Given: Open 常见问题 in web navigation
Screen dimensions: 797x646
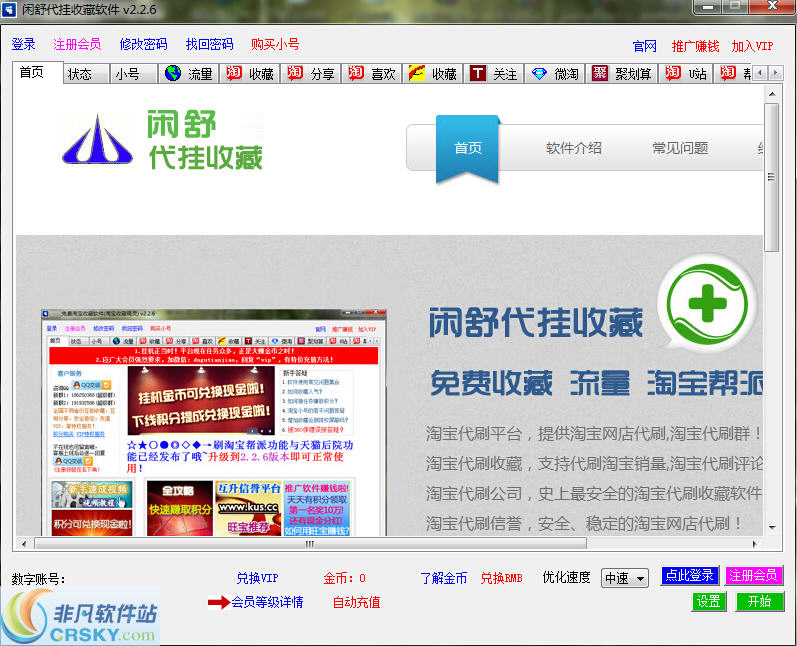Looking at the screenshot, I should click(x=680, y=148).
